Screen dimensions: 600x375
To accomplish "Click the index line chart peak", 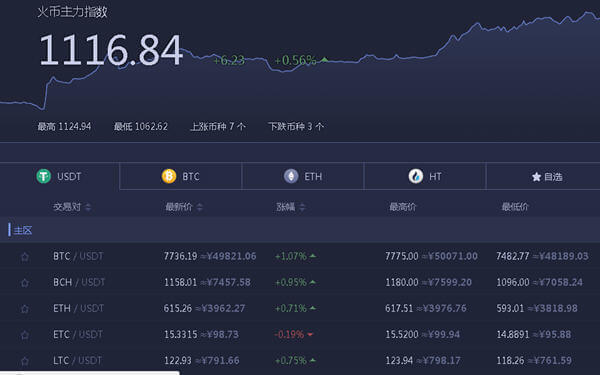I will 586,13.
